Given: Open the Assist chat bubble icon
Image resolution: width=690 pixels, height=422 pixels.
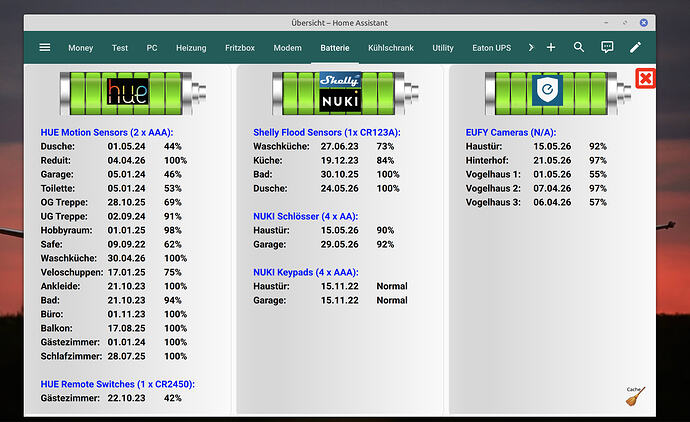Looking at the screenshot, I should coord(607,48).
